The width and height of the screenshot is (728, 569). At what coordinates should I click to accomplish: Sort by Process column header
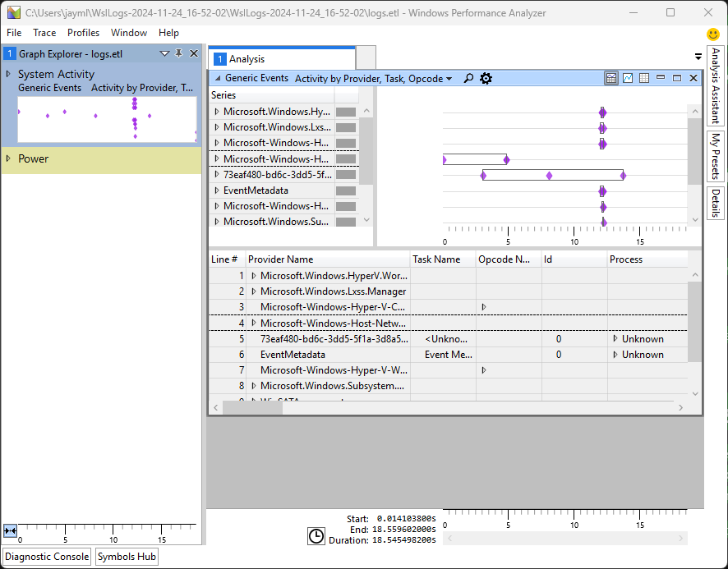647,259
